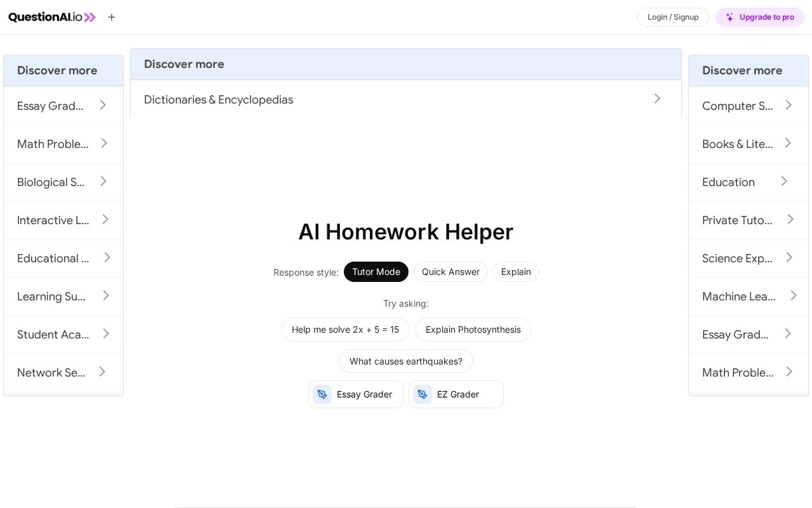Screen dimensions: 812x508
Task: Expand the Computer S... entry chevron
Action: [x=789, y=105]
